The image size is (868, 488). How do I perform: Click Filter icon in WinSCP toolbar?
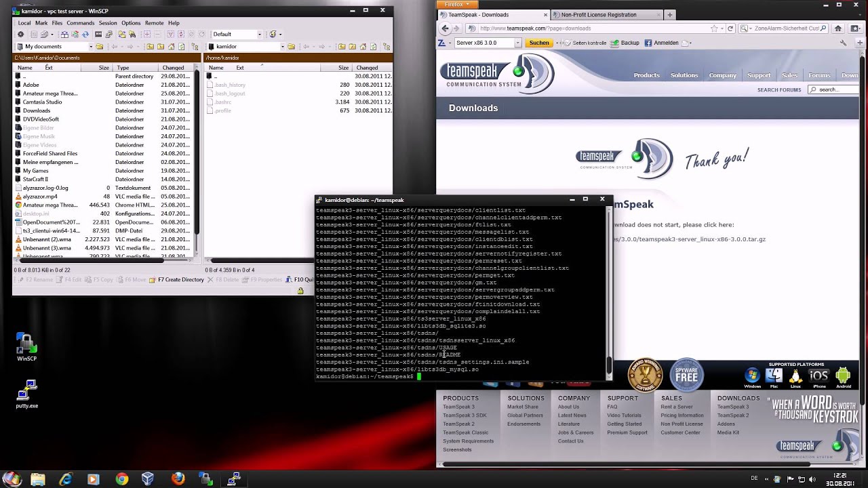(170, 34)
